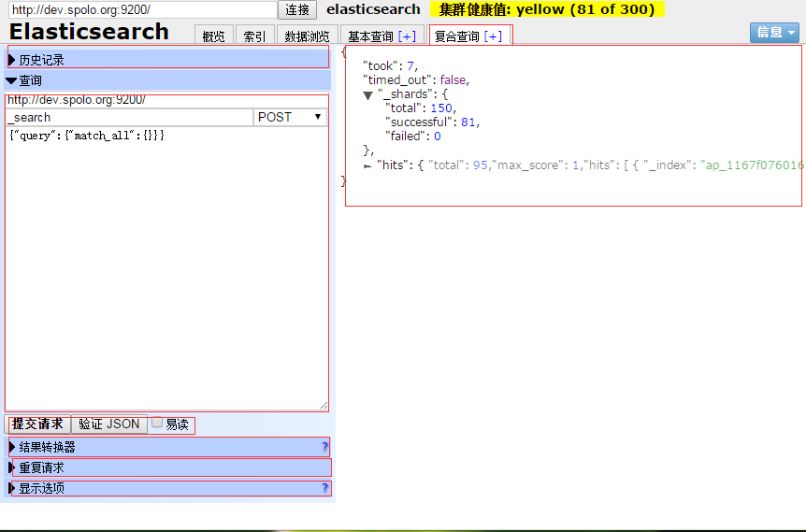Click the "timed_out": false value
Viewport: 806px width, 532px height.
[x=453, y=79]
